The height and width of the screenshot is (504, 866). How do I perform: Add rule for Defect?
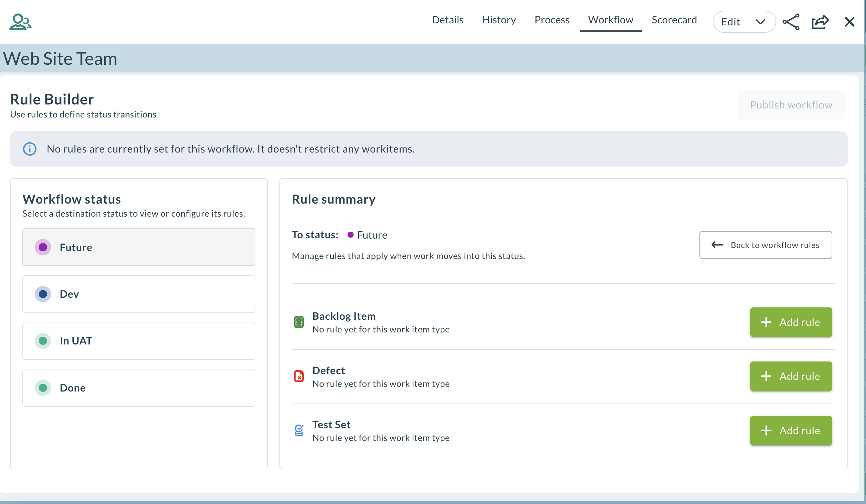coord(791,376)
